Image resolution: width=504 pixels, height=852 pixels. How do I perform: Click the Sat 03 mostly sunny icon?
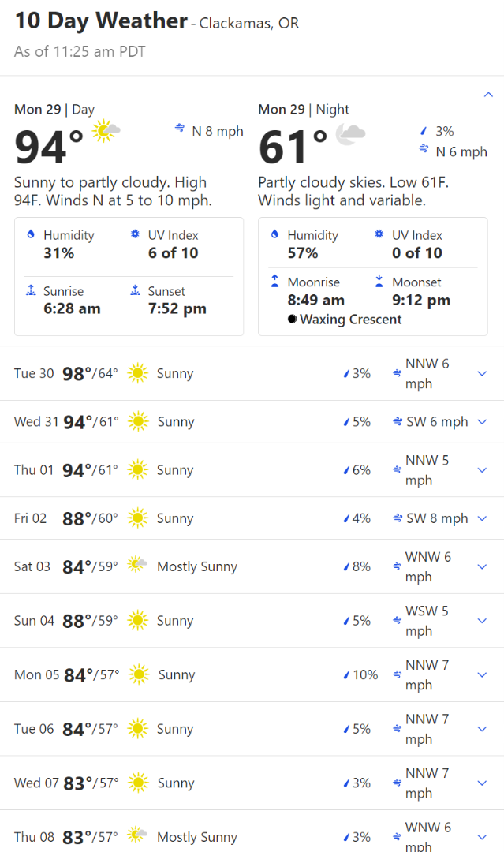click(x=138, y=566)
